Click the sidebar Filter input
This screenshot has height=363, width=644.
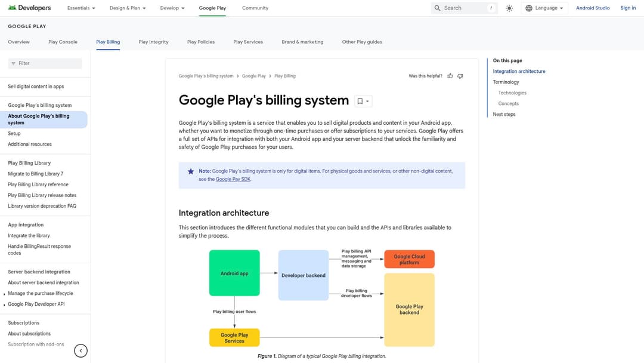(x=45, y=63)
